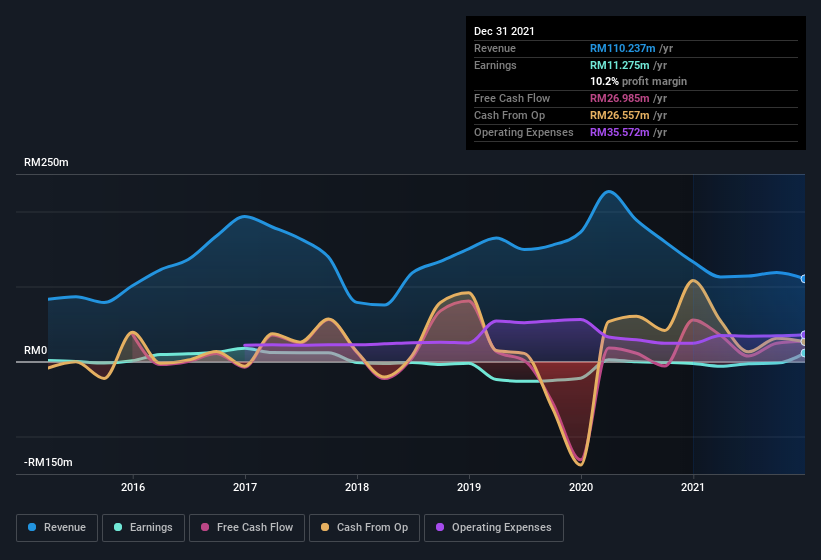The image size is (821, 560).
Task: Click the teal Earnings endpoint marker
Action: [x=804, y=353]
